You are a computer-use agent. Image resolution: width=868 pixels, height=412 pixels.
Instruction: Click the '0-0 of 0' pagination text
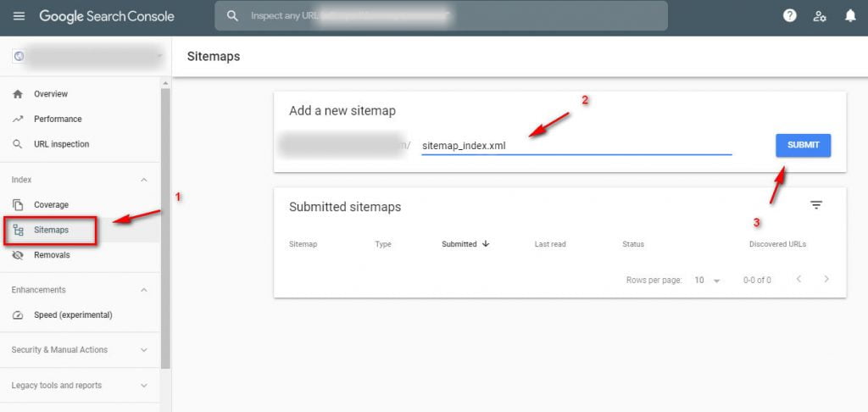757,281
